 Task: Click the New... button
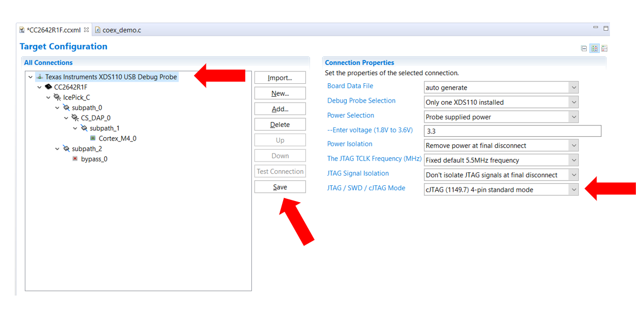280,93
